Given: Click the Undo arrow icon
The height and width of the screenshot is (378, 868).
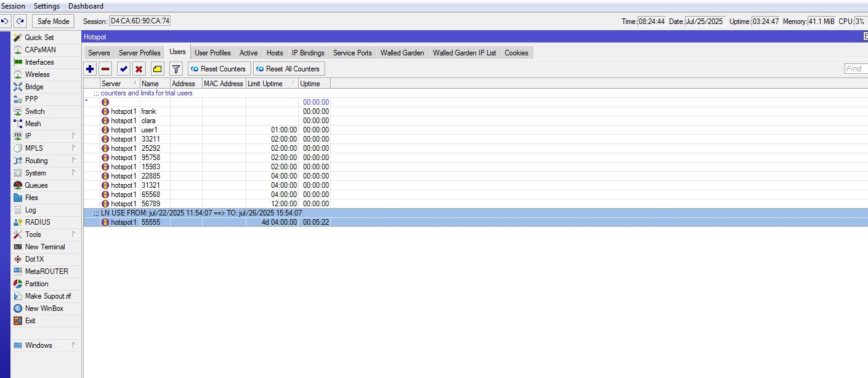Looking at the screenshot, I should [5, 21].
